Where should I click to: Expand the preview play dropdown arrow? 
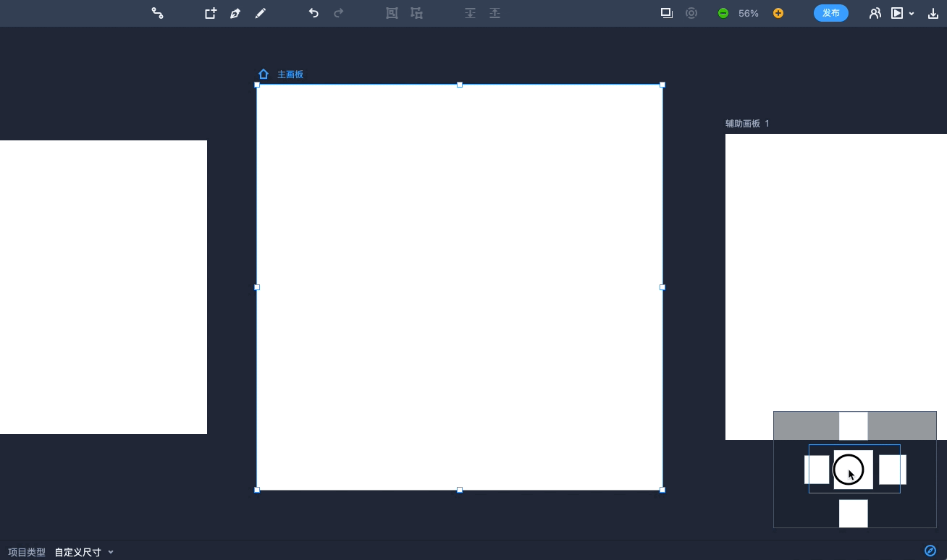coord(912,14)
